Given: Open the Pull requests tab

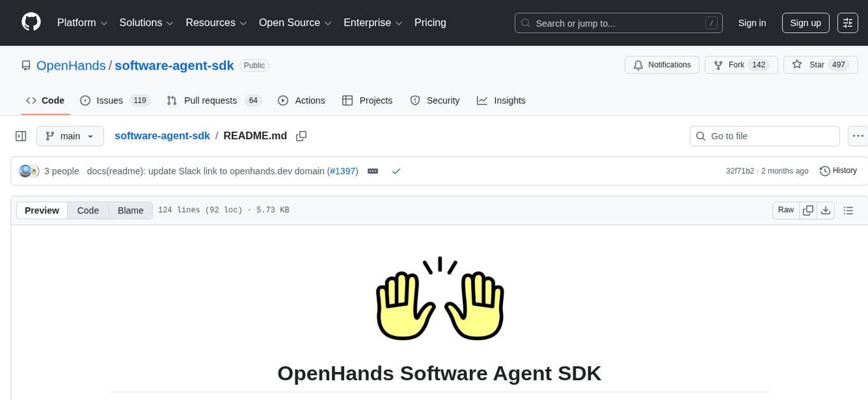Looking at the screenshot, I should pos(211,100).
